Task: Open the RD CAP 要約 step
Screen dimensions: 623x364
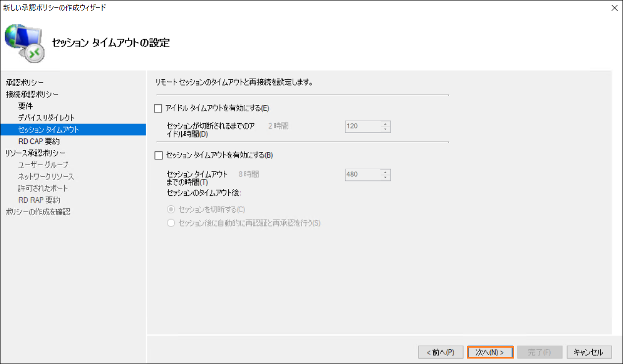Action: pyautogui.click(x=39, y=141)
